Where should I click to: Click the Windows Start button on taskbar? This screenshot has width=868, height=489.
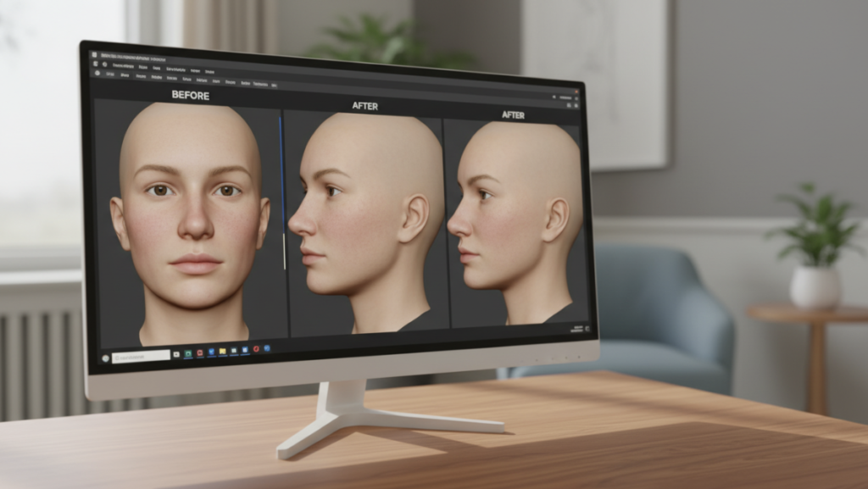pos(105,358)
